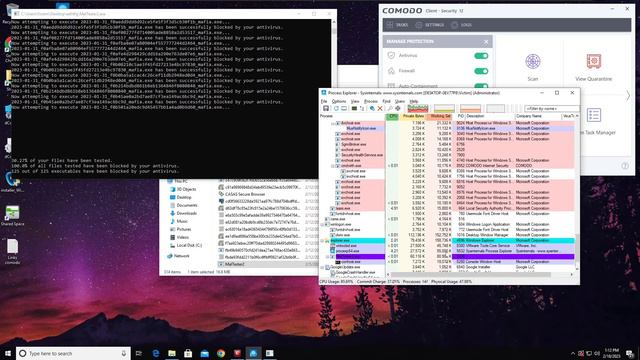Open File menu in Process Explorer
The width and height of the screenshot is (640, 360).
pos(324,101)
